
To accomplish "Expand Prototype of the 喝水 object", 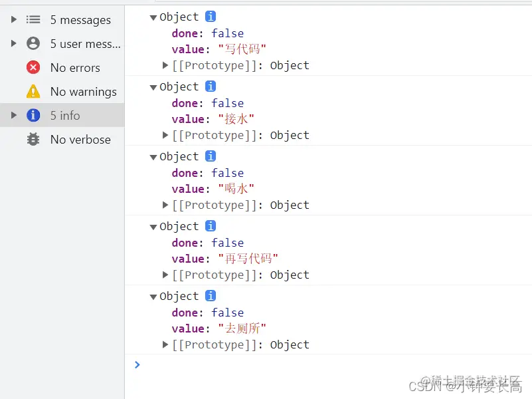I will pos(165,205).
